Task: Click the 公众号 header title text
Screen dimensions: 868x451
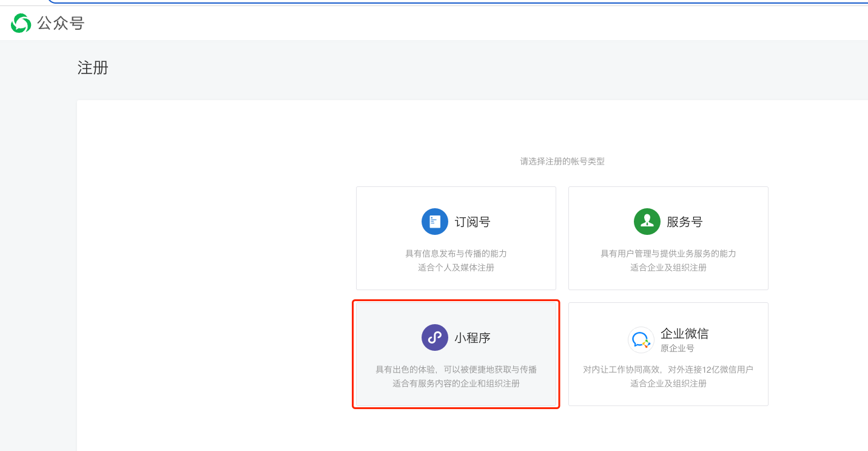Action: [x=61, y=23]
